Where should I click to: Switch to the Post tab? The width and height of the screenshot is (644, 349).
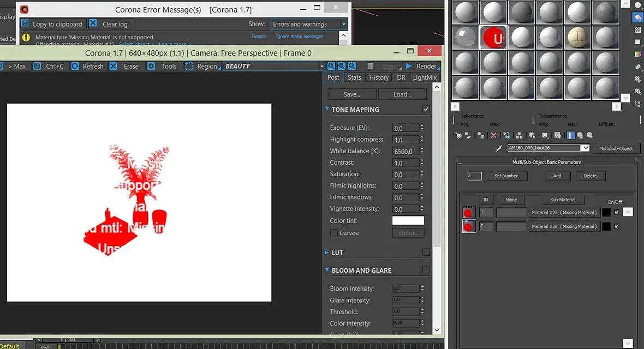(333, 77)
